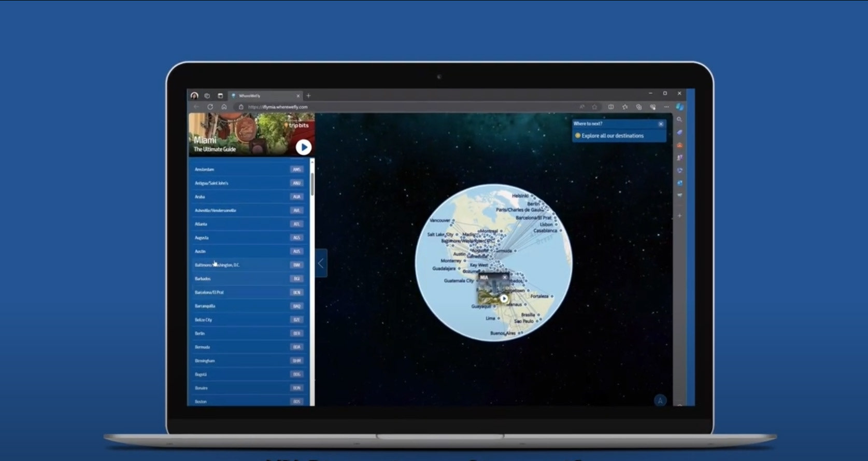The height and width of the screenshot is (461, 868).
Task: Click the address bar URL field
Action: pos(404,107)
